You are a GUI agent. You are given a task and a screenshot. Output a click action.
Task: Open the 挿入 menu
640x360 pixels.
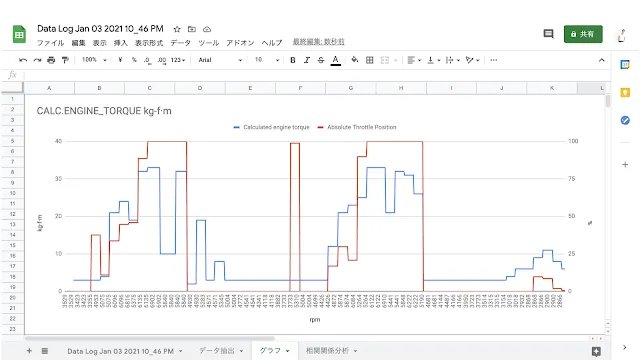tap(121, 42)
